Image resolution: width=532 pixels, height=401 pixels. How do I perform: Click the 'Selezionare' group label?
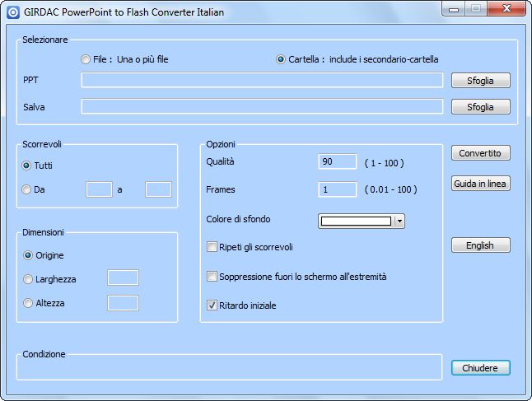45,40
